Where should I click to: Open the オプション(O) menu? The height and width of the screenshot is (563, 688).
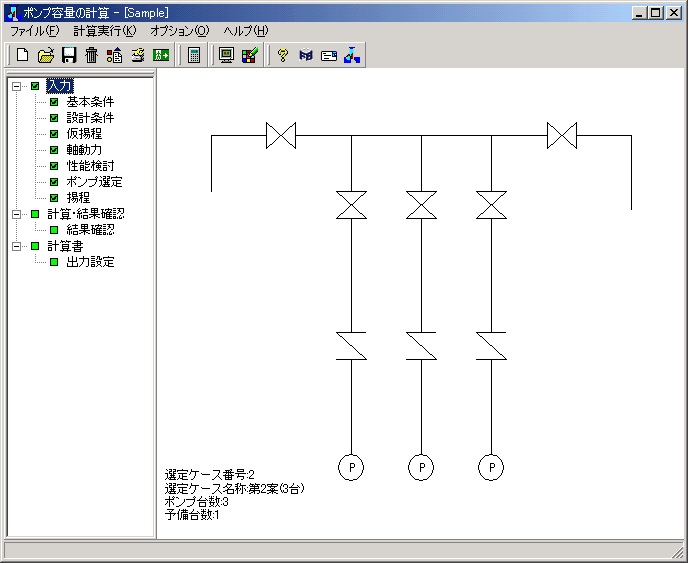(x=179, y=31)
